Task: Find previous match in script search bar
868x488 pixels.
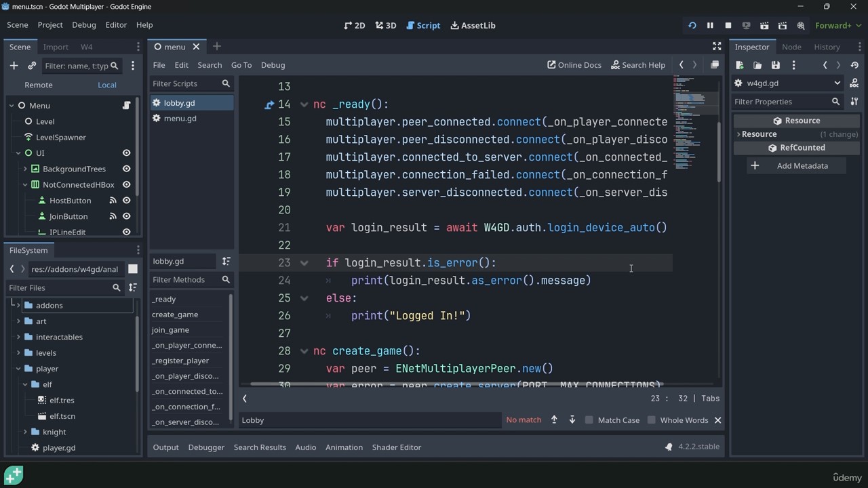Action: (554, 420)
